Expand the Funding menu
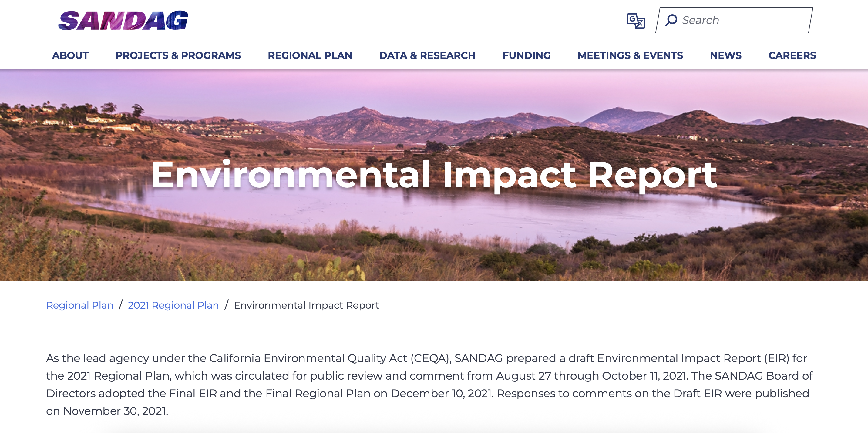Screen dimensions: 868x433 coord(526,55)
